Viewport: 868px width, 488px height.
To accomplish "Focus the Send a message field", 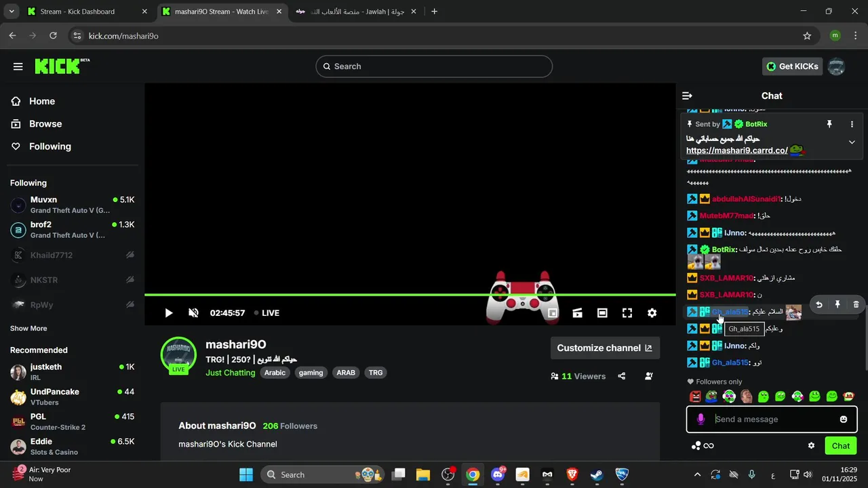I will click(772, 420).
